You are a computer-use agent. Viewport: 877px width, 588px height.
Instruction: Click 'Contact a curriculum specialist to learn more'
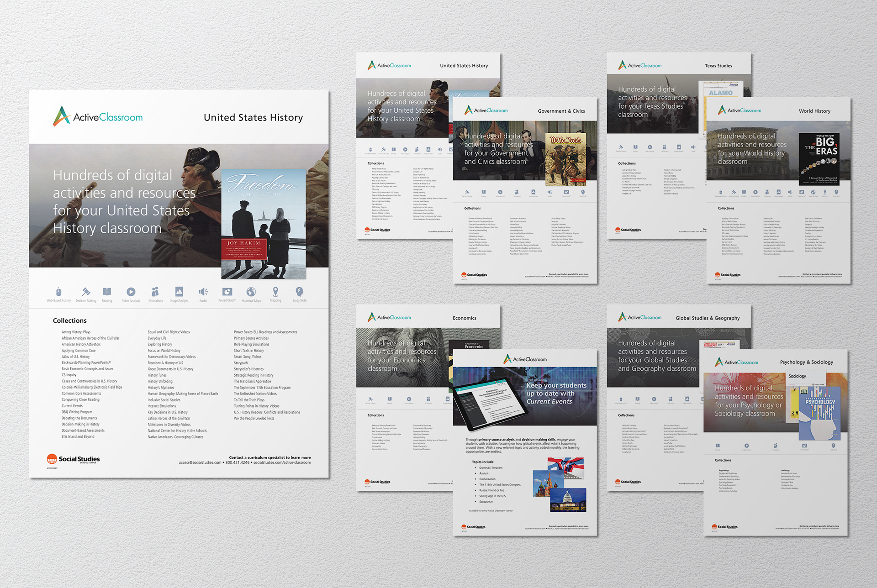[269, 457]
